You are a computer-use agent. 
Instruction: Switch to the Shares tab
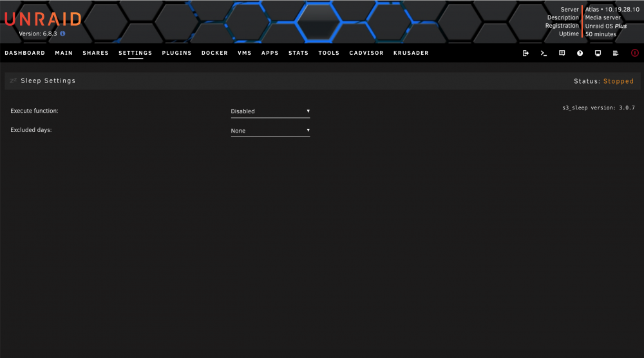tap(95, 53)
